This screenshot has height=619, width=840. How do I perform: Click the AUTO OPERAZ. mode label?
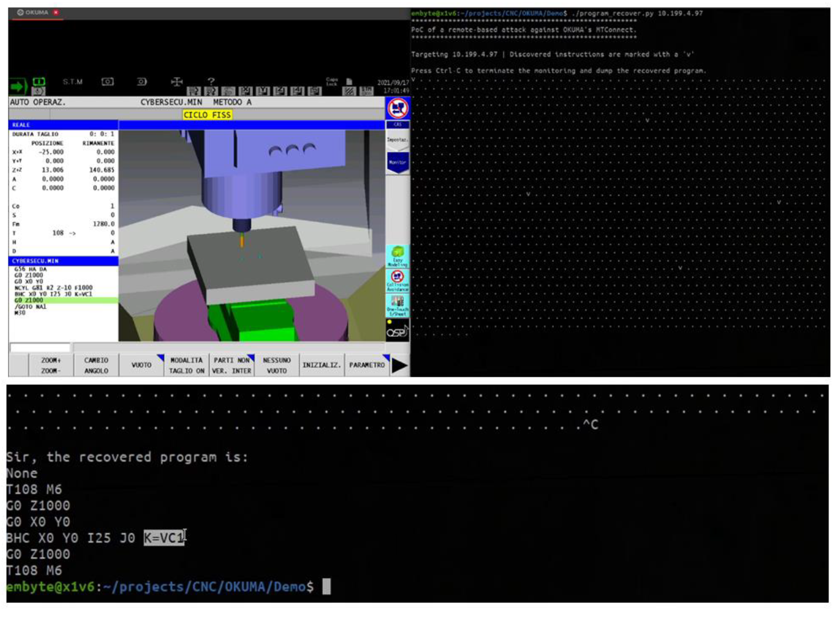(37, 102)
